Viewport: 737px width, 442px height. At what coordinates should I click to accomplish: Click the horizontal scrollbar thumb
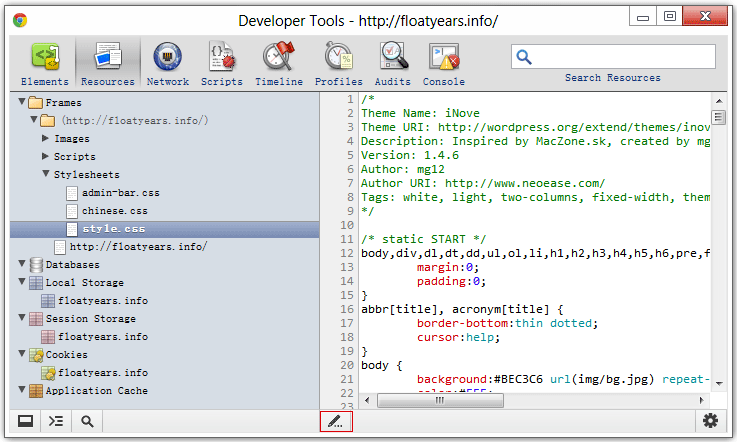pyautogui.click(x=440, y=400)
